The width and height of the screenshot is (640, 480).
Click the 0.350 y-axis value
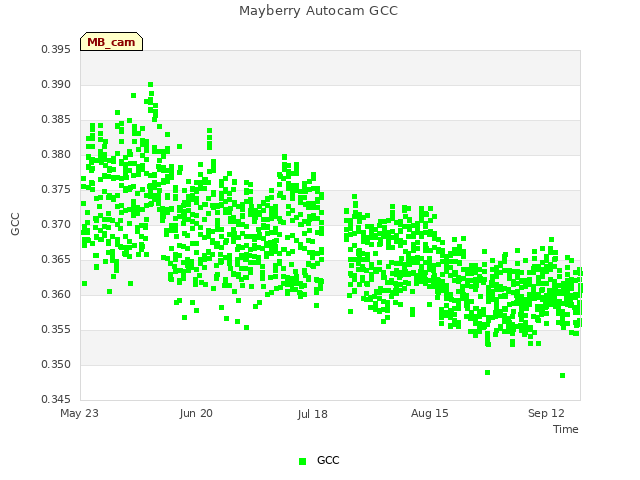click(x=56, y=364)
